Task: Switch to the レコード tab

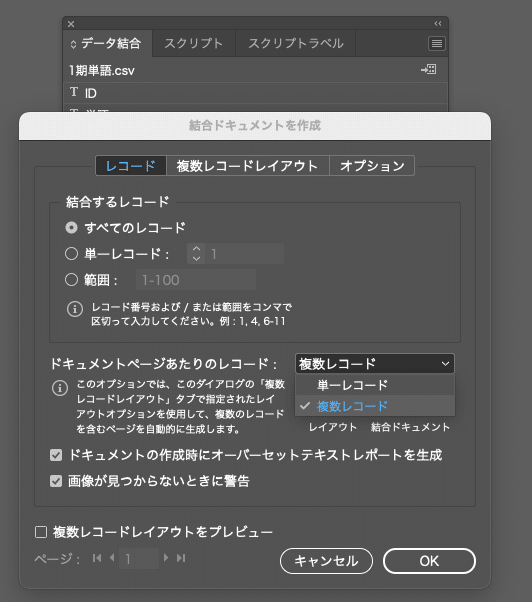Action: click(x=131, y=166)
